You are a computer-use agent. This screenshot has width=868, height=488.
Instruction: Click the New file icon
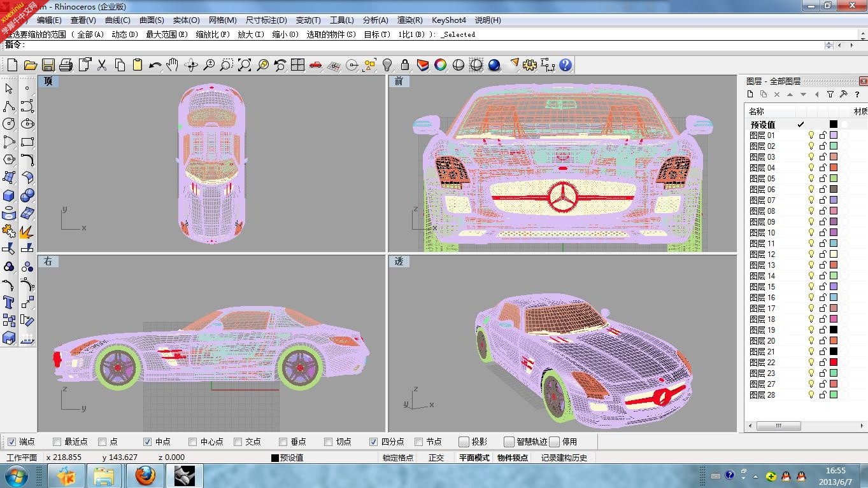pyautogui.click(x=12, y=65)
